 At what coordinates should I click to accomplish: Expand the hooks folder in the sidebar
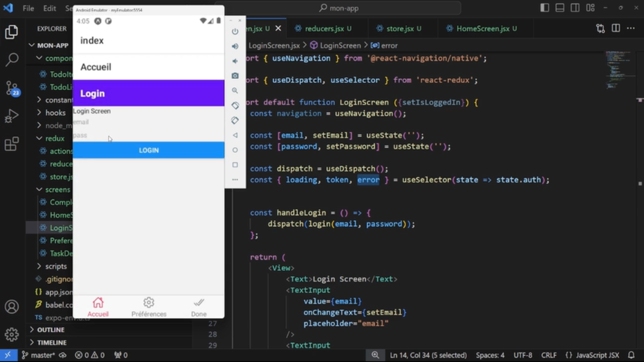click(55, 113)
